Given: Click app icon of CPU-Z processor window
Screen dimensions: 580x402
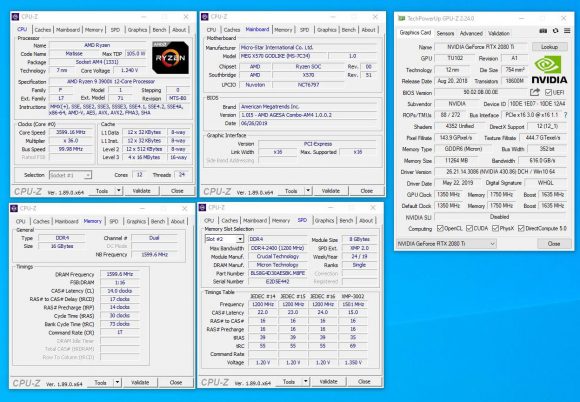Looking at the screenshot, I should (x=15, y=17).
